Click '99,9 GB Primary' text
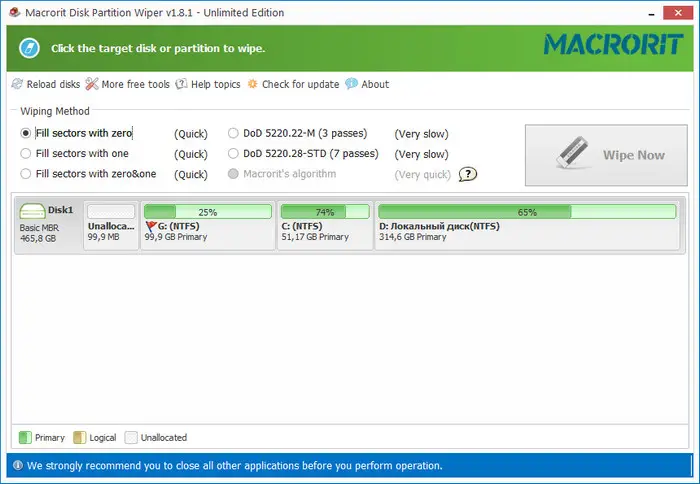The height and width of the screenshot is (484, 700). 176,237
